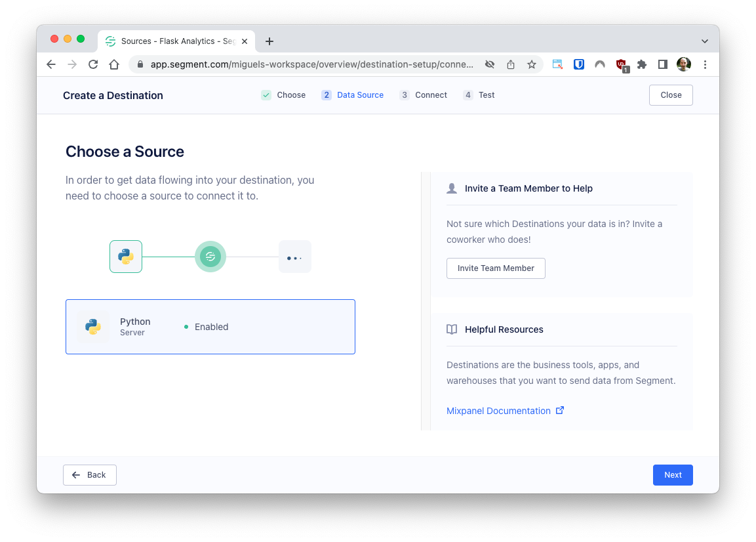Image resolution: width=756 pixels, height=542 pixels.
Task: Click the Enabled status text
Action: 211,327
